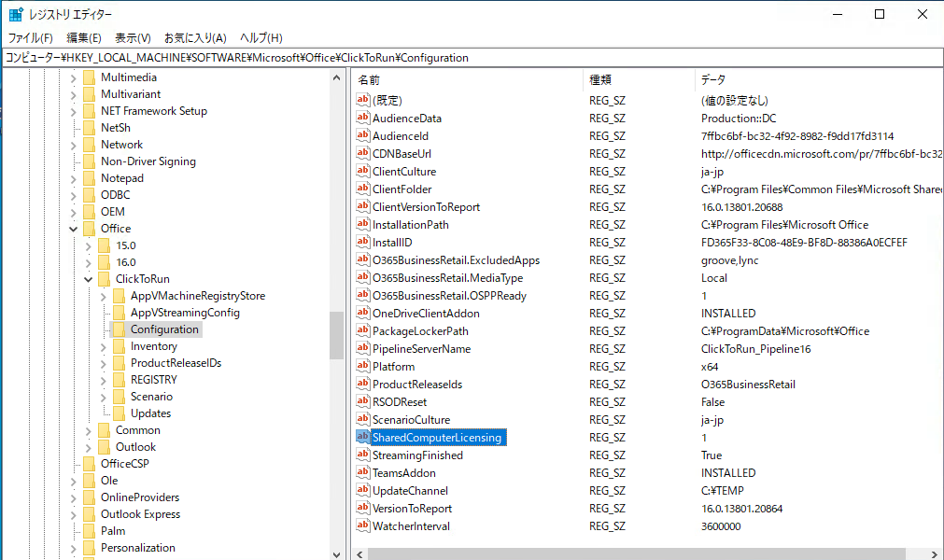944x560 pixels.
Task: Click the Registry Editor app icon in title bar
Action: coord(16,14)
